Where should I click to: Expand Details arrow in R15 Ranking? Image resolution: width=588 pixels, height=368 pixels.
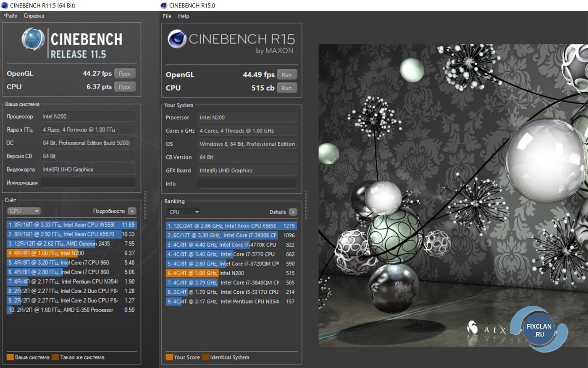pos(293,212)
